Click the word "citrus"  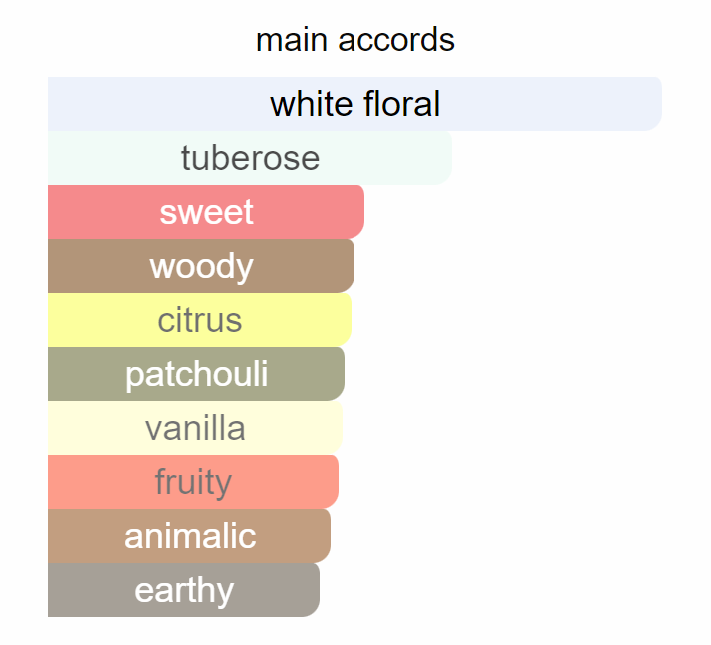(x=199, y=320)
